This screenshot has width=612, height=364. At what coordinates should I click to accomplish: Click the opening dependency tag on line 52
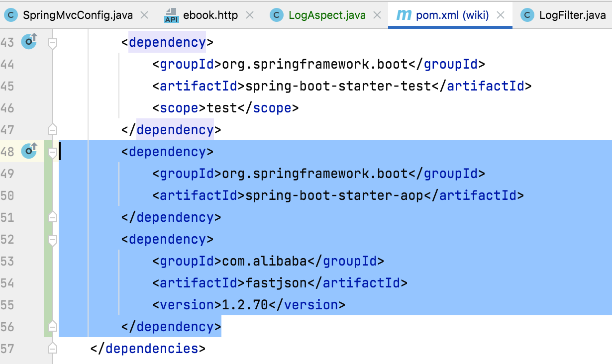click(167, 239)
